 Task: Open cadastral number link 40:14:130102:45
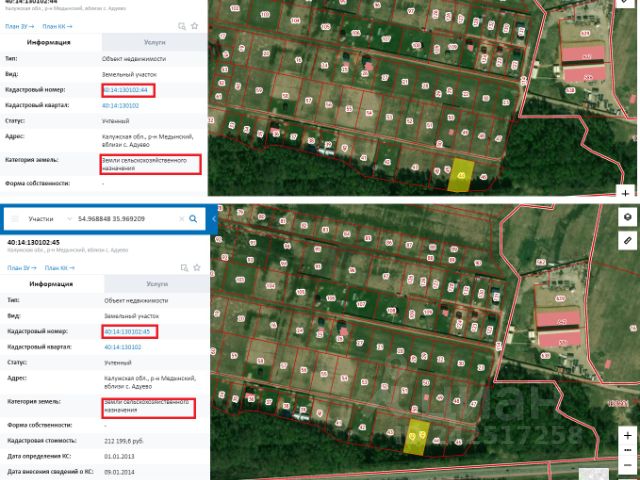click(127, 331)
